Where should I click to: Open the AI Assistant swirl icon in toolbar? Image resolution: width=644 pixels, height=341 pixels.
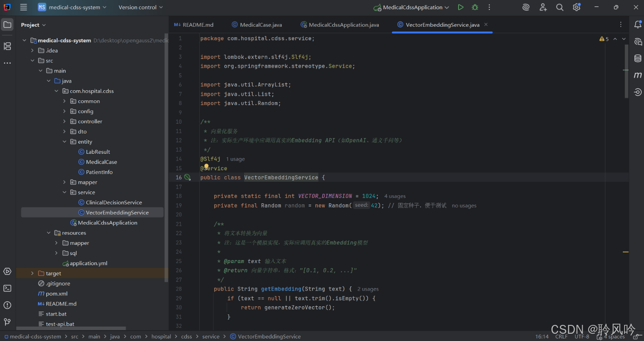pos(526,7)
